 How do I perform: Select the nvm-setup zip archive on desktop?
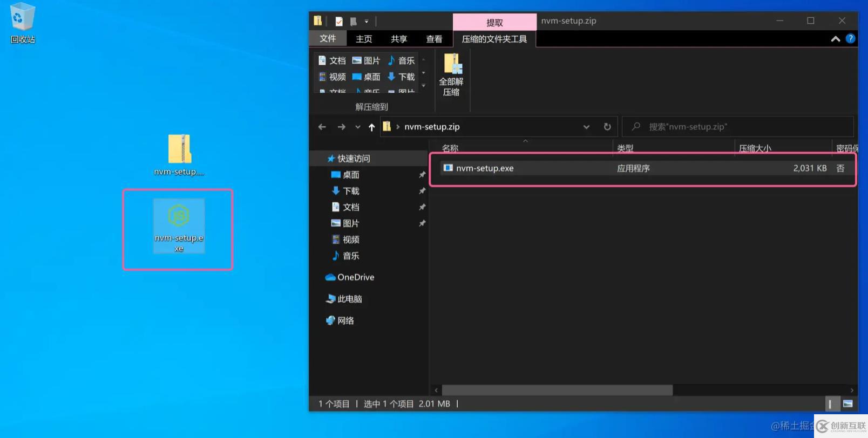click(179, 155)
